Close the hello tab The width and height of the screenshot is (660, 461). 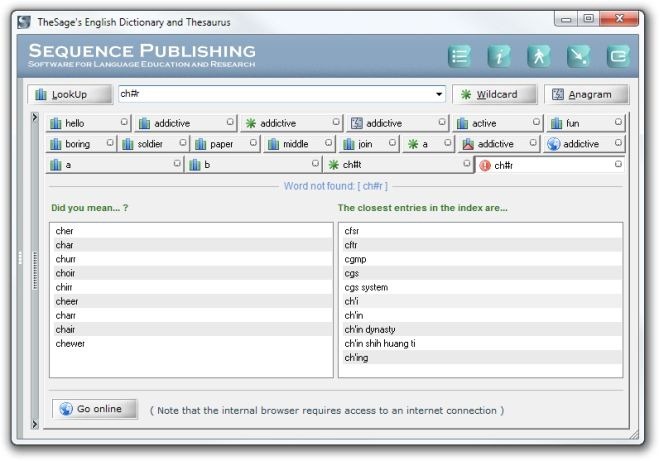coord(124,122)
